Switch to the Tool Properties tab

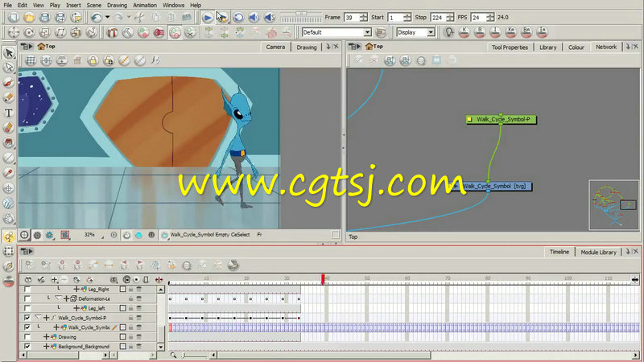[510, 47]
